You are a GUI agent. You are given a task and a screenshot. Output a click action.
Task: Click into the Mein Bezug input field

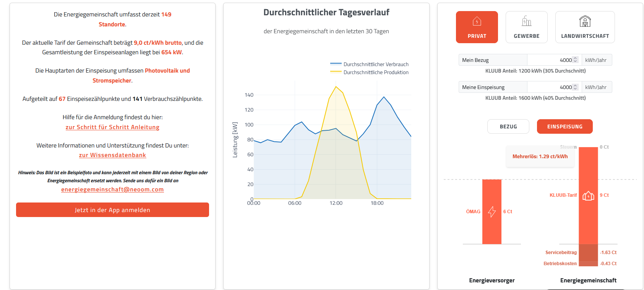550,60
